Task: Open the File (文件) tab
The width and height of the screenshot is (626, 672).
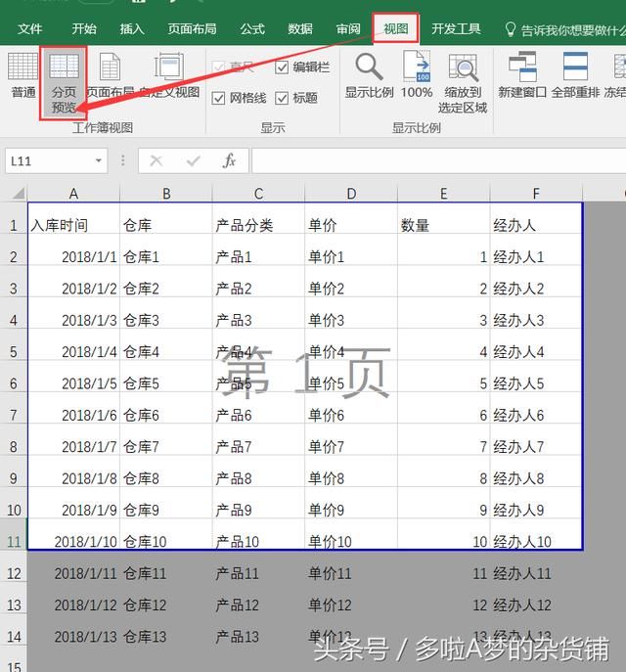Action: [29, 28]
